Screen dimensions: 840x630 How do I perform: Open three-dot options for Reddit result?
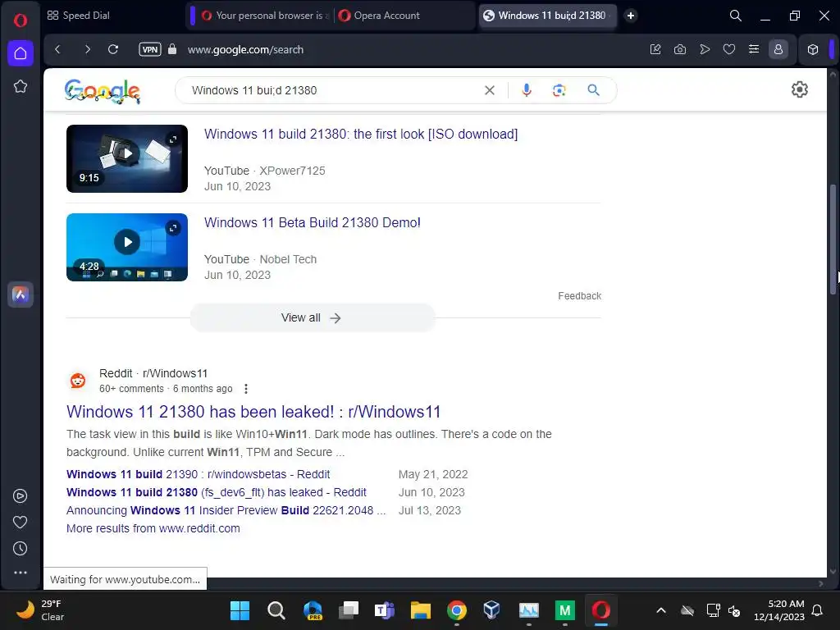(246, 389)
